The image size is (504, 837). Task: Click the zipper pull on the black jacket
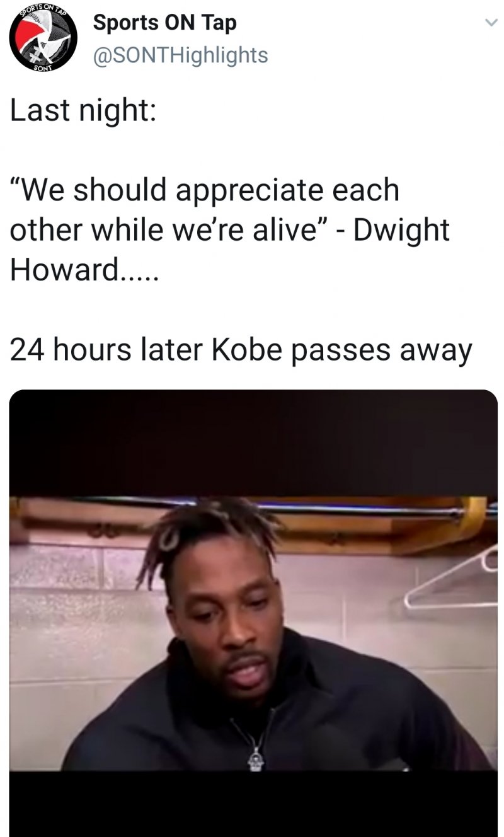255,756
